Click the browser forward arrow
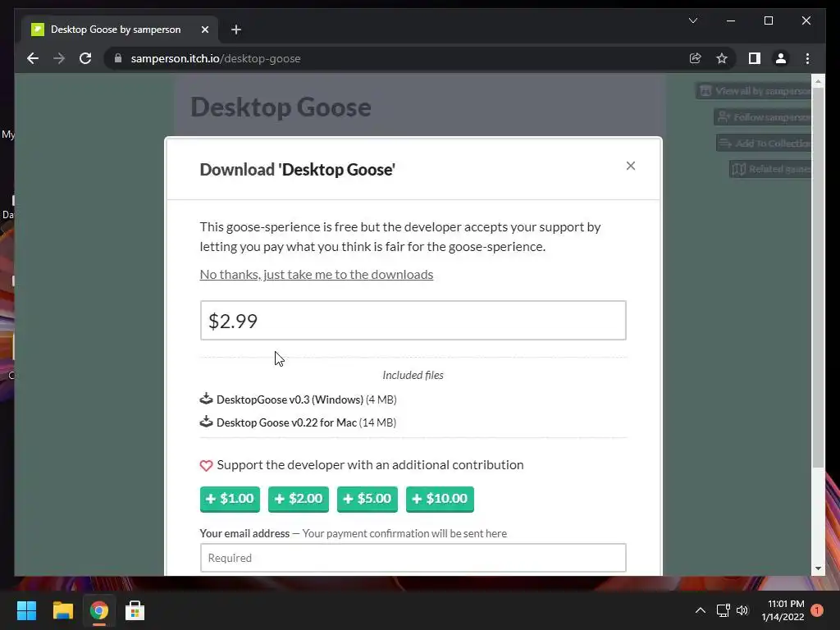840x630 pixels. coord(59,58)
